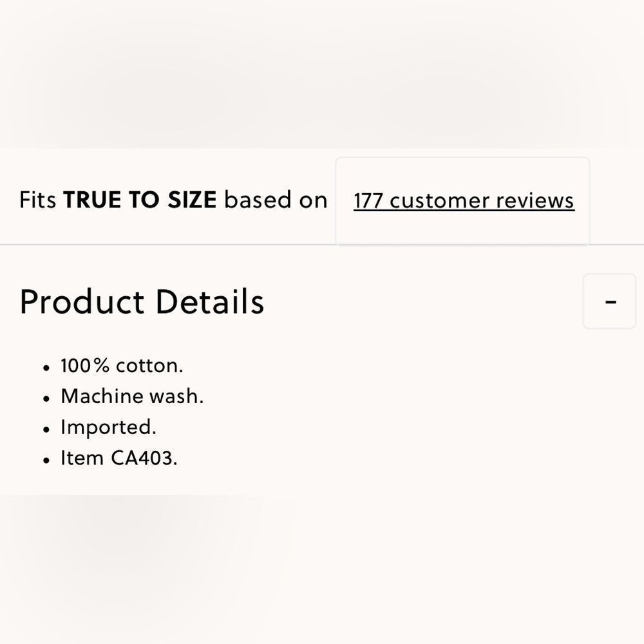Click the bullet before "Item CA403."
This screenshot has width=644, height=644.
coord(46,460)
